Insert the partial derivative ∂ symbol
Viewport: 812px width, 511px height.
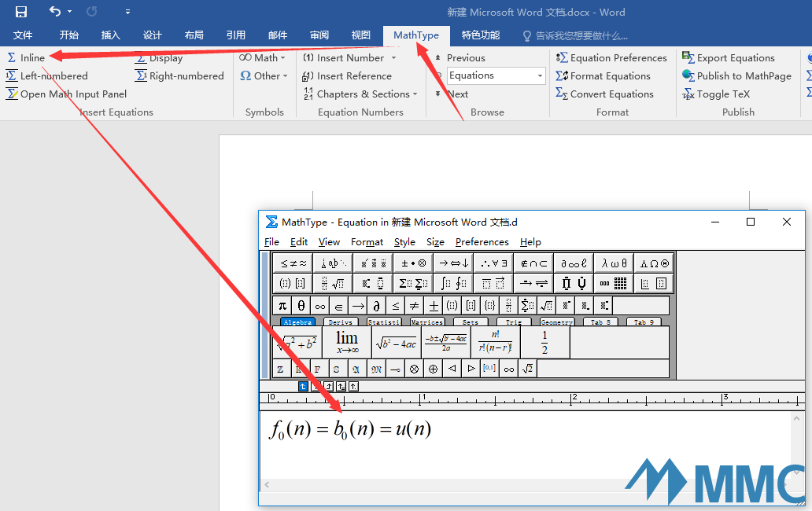click(376, 306)
